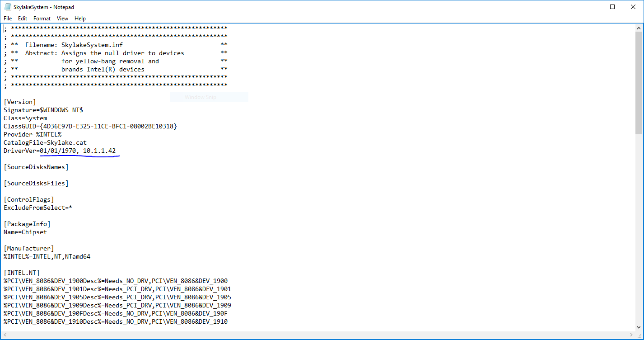This screenshot has width=644, height=340.
Task: Click the scroll-up arrow on the vertical scrollbar
Action: (639, 27)
